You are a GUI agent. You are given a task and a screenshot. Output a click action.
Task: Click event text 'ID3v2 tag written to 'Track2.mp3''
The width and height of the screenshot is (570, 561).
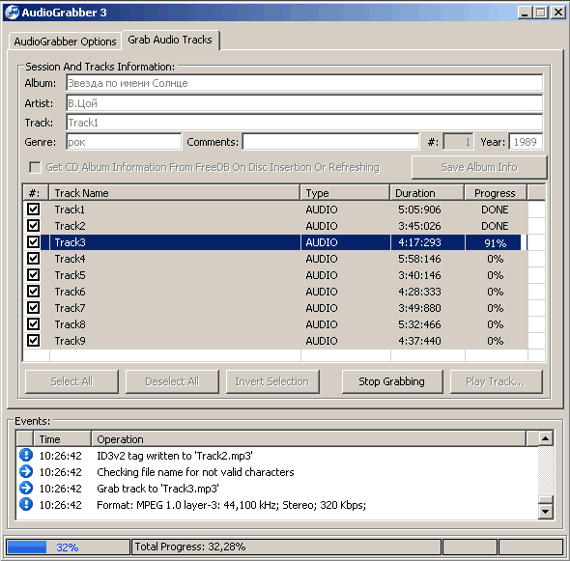(174, 456)
